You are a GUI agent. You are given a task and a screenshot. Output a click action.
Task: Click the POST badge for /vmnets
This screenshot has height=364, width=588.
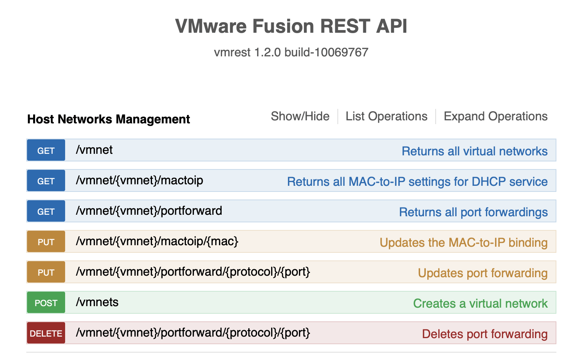pos(46,303)
